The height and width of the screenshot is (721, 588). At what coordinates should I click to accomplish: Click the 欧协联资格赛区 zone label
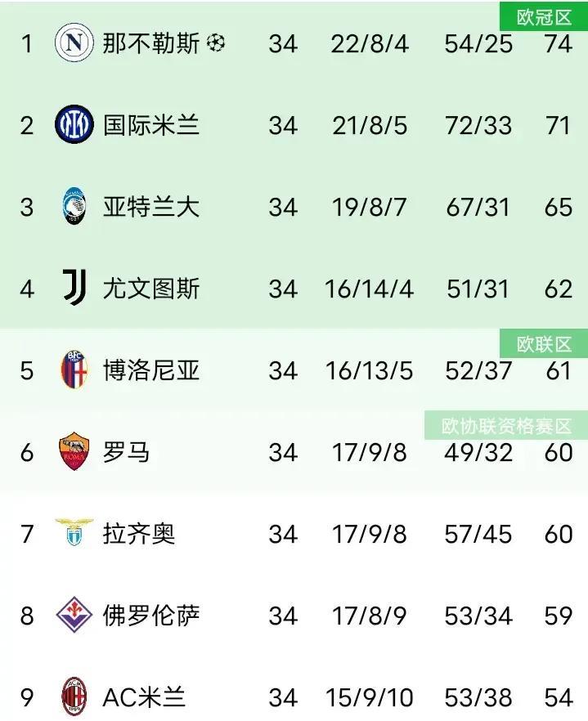point(506,426)
